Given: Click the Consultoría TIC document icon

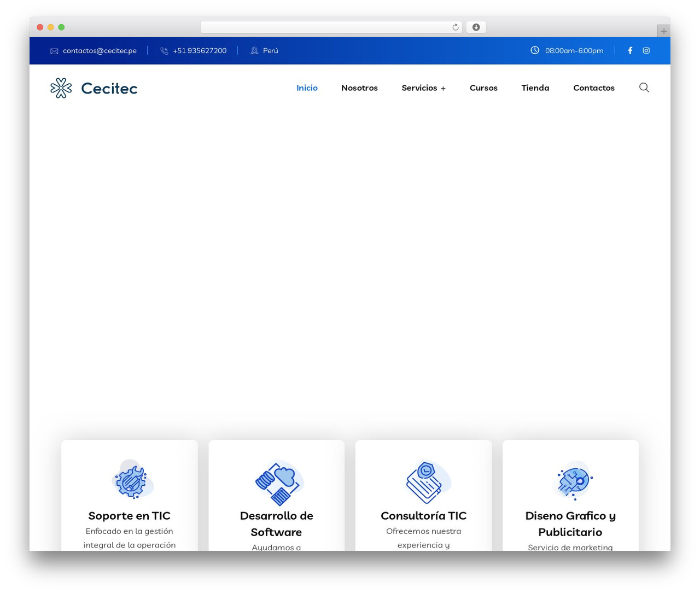Looking at the screenshot, I should [x=428, y=481].
